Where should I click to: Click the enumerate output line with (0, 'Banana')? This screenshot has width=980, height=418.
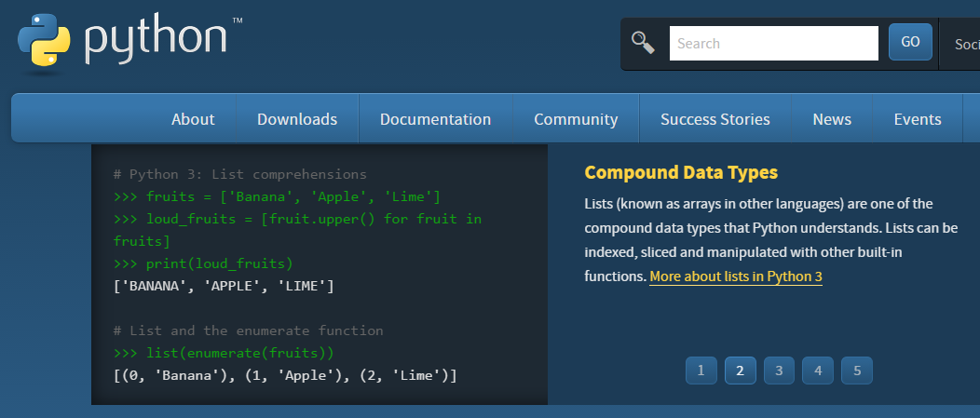(285, 375)
